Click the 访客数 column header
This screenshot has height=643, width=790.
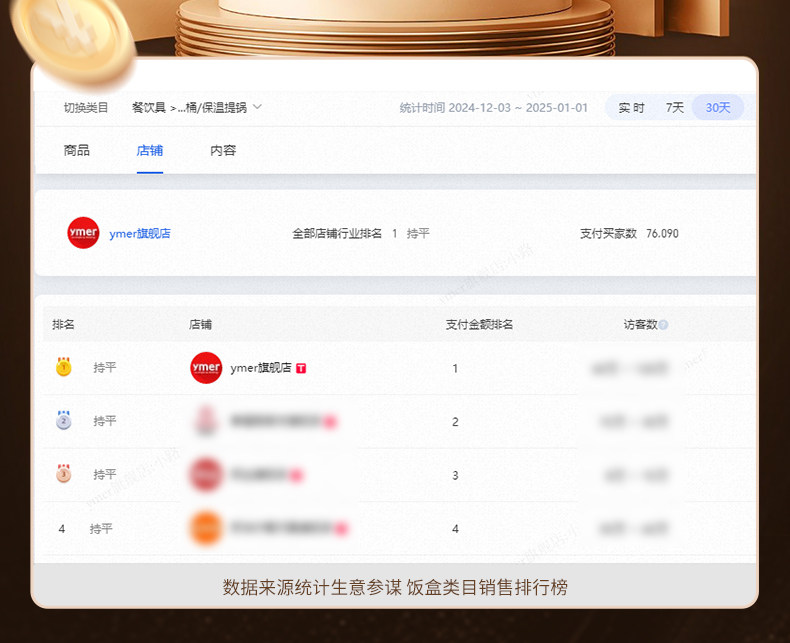click(x=641, y=325)
